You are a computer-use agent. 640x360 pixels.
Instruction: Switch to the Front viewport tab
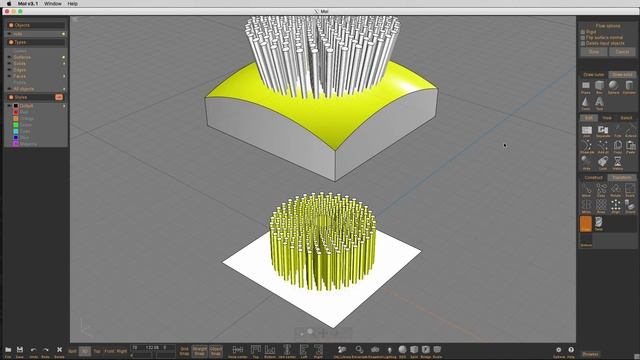tap(109, 351)
